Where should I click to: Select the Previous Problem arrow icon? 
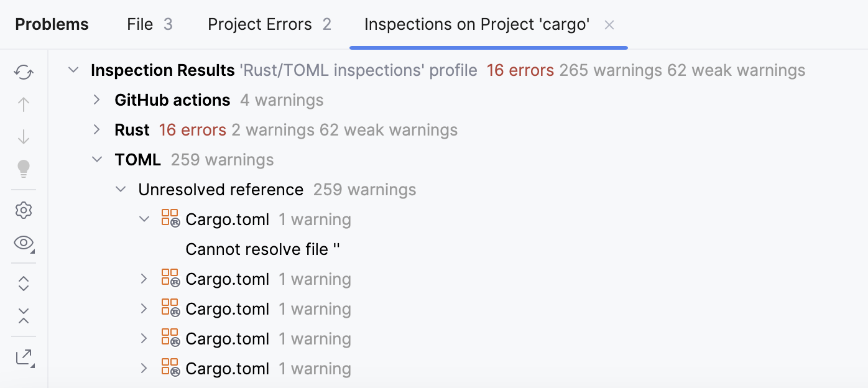click(x=23, y=104)
